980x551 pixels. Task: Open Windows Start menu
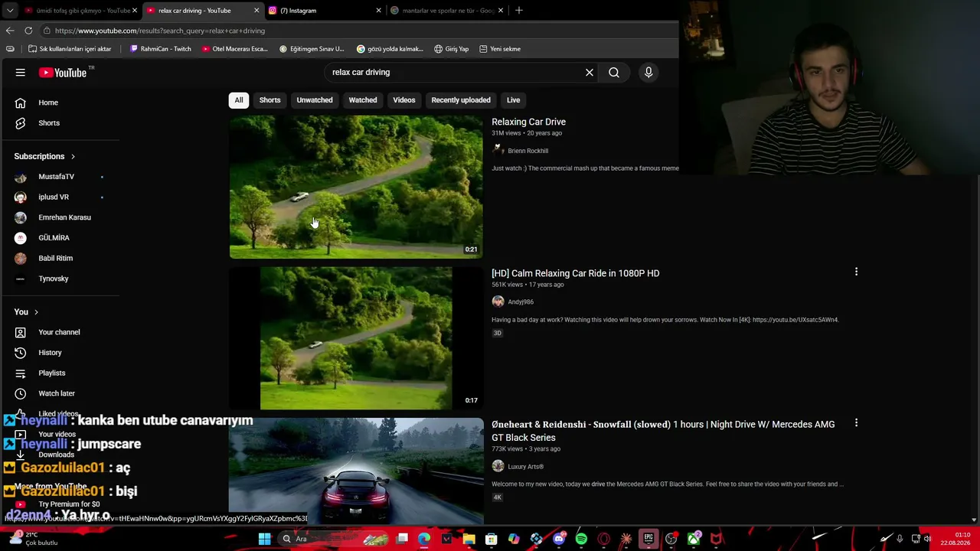264,539
